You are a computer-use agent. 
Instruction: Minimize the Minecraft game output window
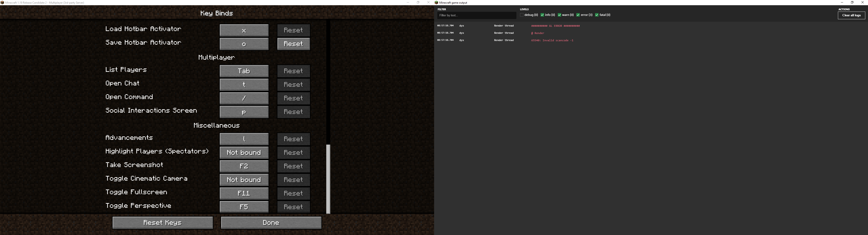tap(842, 3)
